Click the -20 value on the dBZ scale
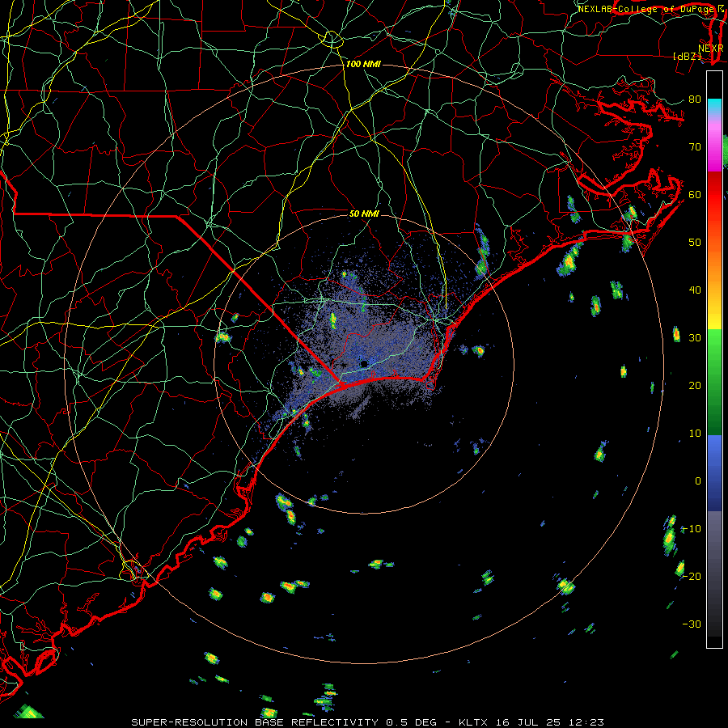This screenshot has height=728, width=728. click(x=692, y=577)
